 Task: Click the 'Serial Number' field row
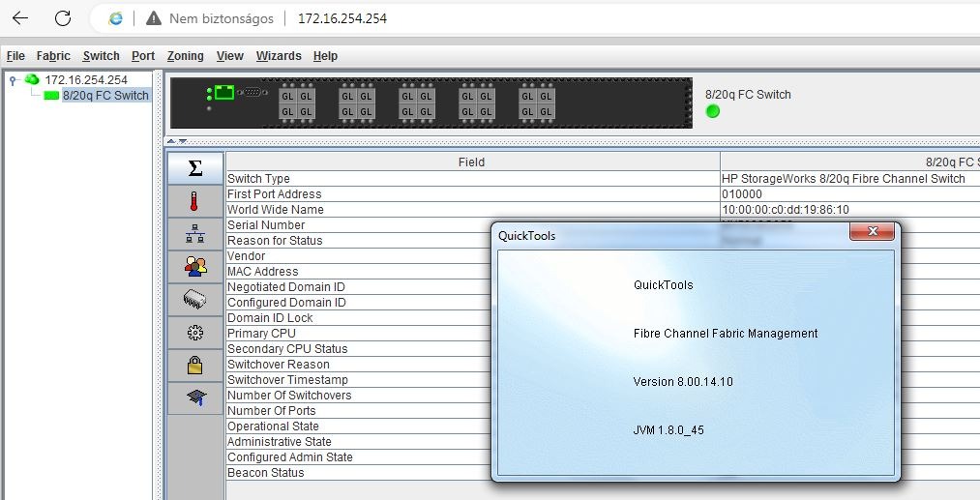(x=359, y=225)
